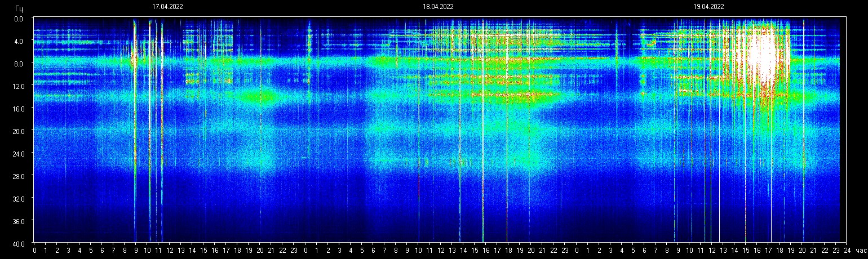
Task: Click the 18.04.2022 date label
Action: (x=438, y=7)
